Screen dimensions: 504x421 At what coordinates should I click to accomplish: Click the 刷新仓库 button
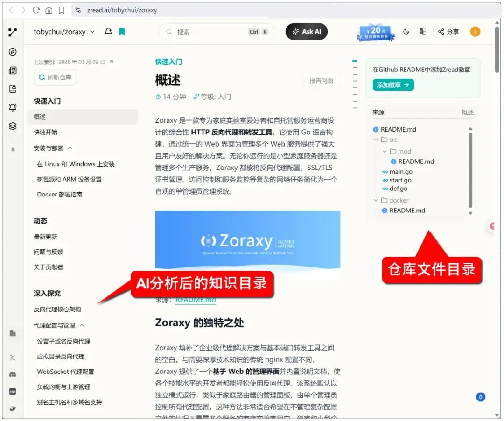coord(55,77)
